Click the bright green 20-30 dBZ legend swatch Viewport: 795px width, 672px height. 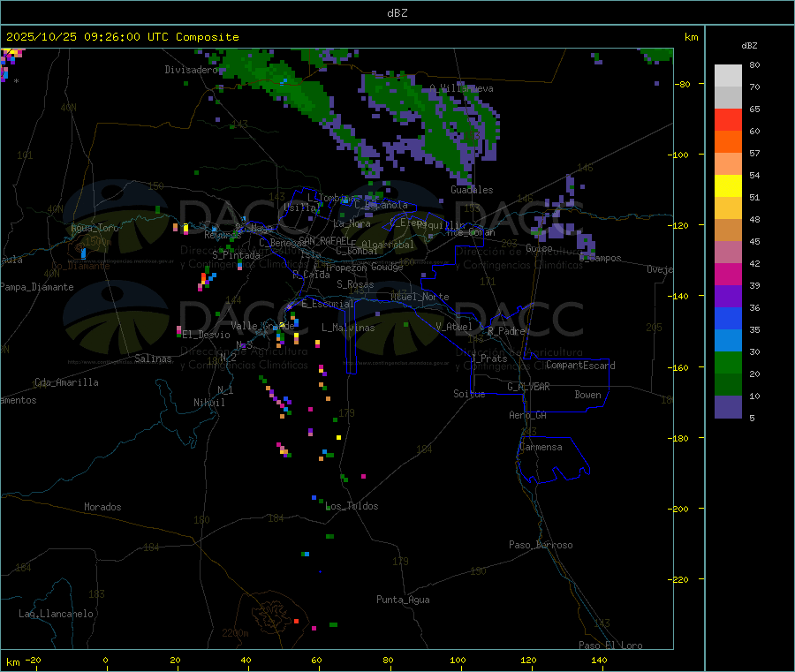pyautogui.click(x=728, y=362)
